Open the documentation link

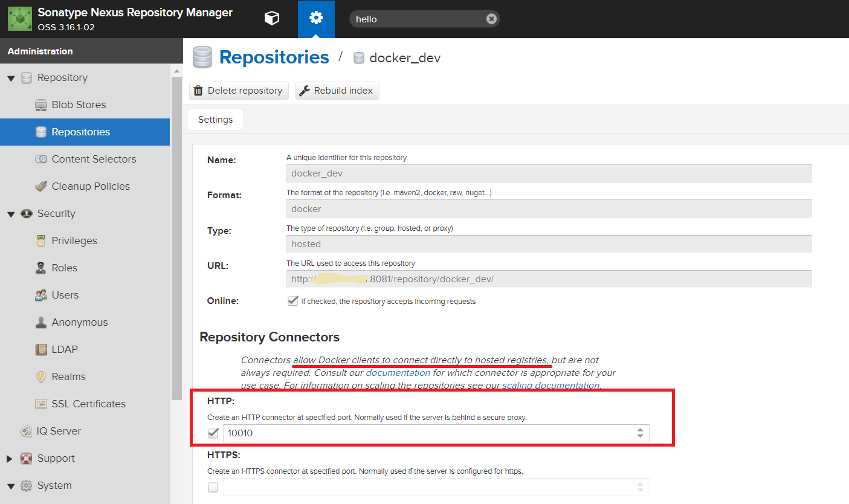click(398, 372)
